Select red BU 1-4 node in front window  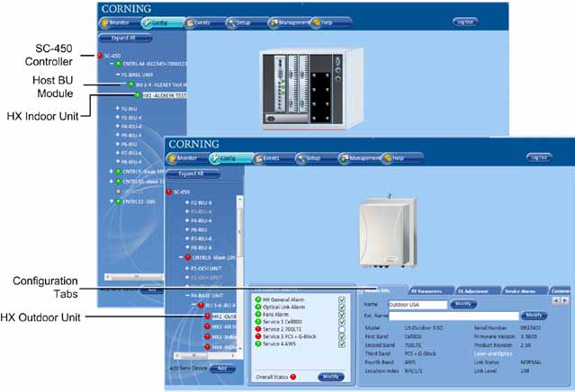click(216, 305)
